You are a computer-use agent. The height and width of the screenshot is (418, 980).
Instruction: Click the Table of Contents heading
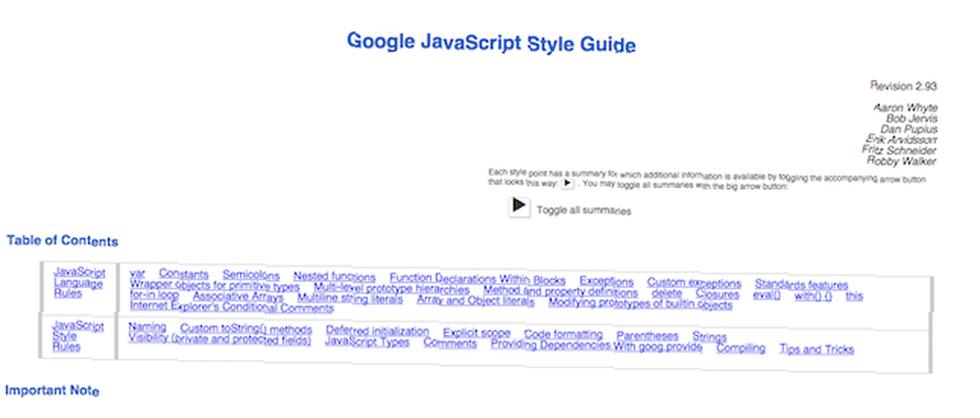point(63,240)
